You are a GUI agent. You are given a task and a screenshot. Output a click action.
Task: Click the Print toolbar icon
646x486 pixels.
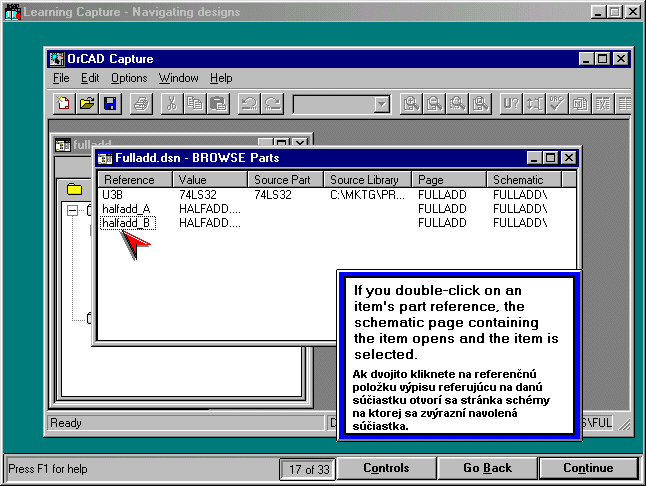click(142, 103)
